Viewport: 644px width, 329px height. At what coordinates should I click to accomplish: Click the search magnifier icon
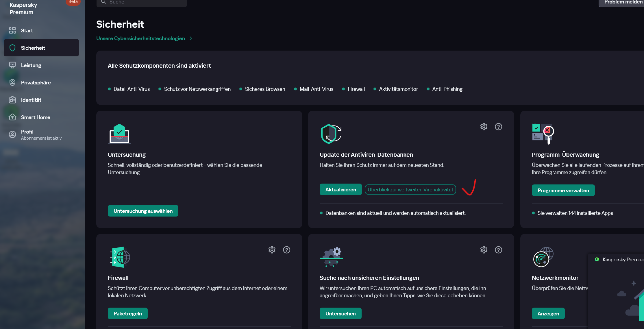(x=103, y=2)
